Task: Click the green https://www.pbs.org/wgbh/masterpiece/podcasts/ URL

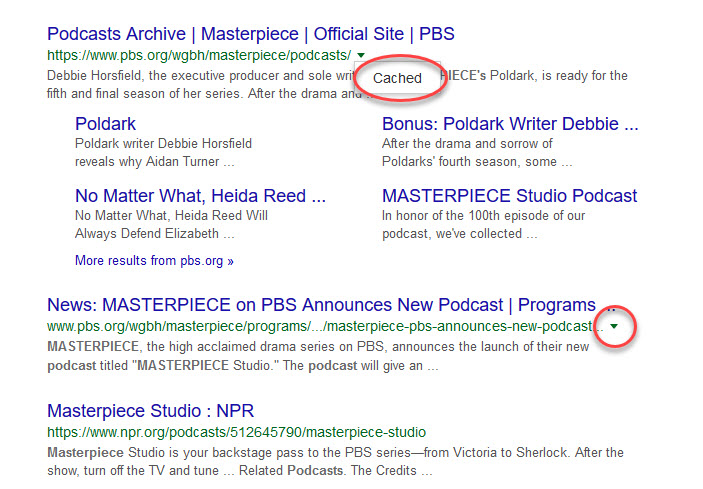Action: pos(199,56)
